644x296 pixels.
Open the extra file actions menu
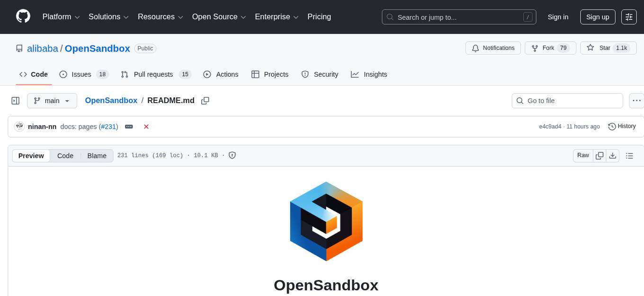click(x=636, y=100)
